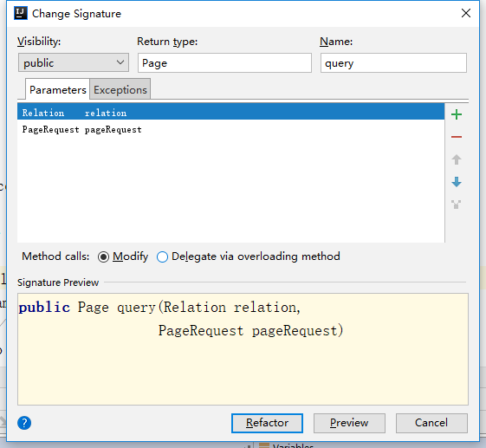Click the IntelliJ IJ logo icon
The width and height of the screenshot is (486, 448).
coord(21,13)
